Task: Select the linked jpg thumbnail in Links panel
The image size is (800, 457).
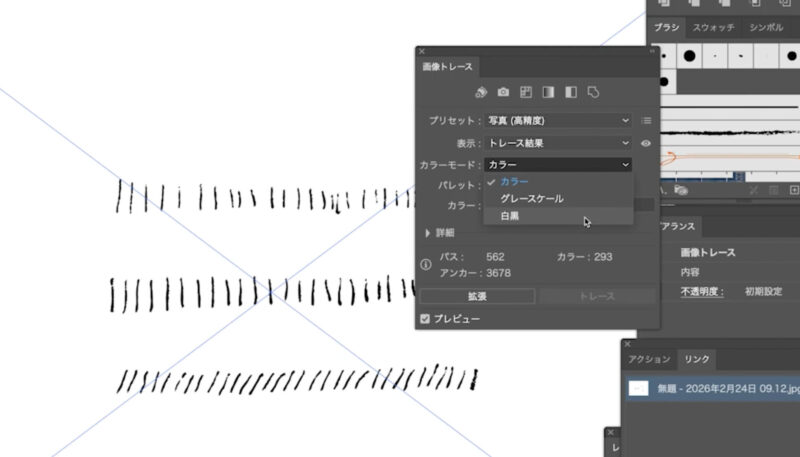Action: click(x=639, y=388)
